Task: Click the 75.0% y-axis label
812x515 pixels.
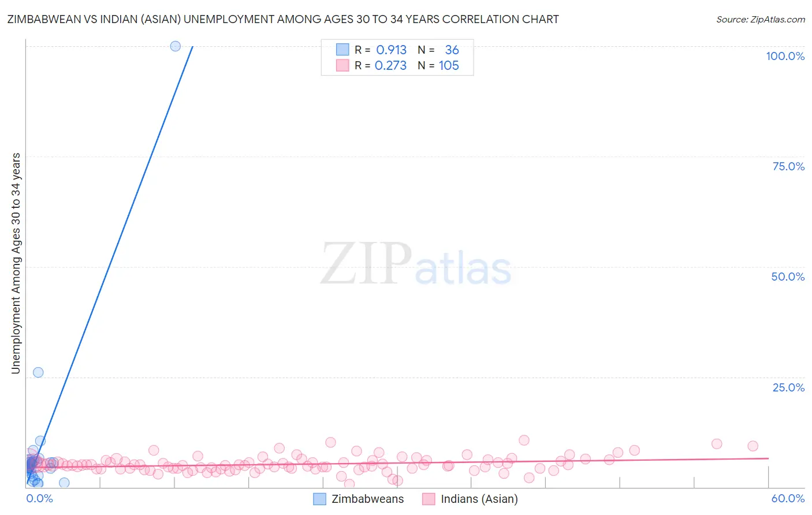Action: point(788,166)
